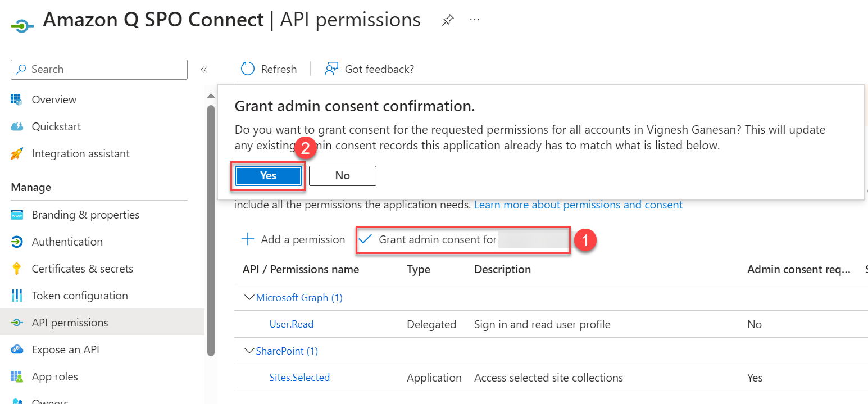The image size is (868, 404).
Task: Open the Quickstart section
Action: [x=56, y=126]
